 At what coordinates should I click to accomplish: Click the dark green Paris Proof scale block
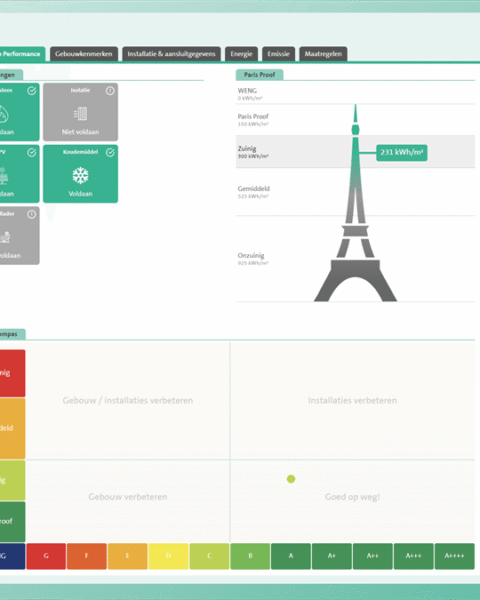pos(13,522)
